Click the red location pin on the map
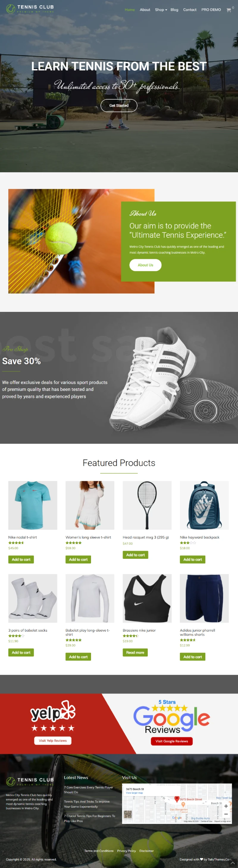The height and width of the screenshot is (868, 238). point(177,799)
